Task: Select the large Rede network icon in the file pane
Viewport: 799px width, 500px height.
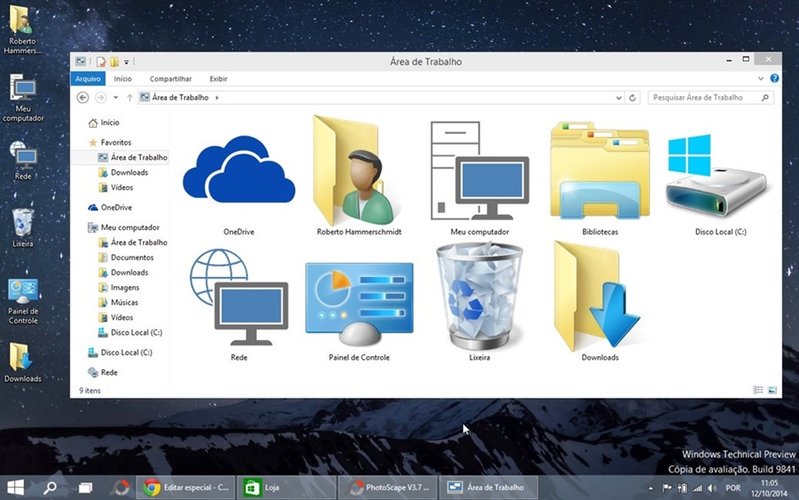Action: [x=239, y=297]
